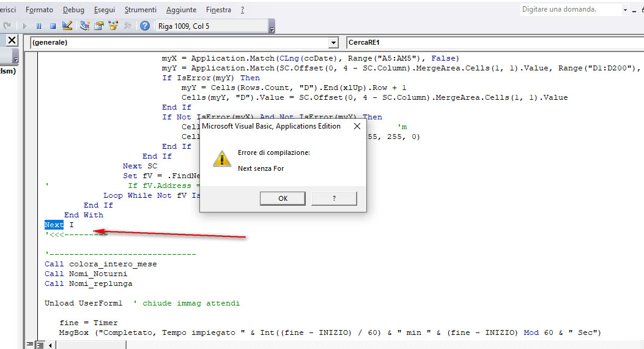Click 'Call Nomi_replunga' code line
Image resolution: width=644 pixels, height=349 pixels.
coord(88,283)
